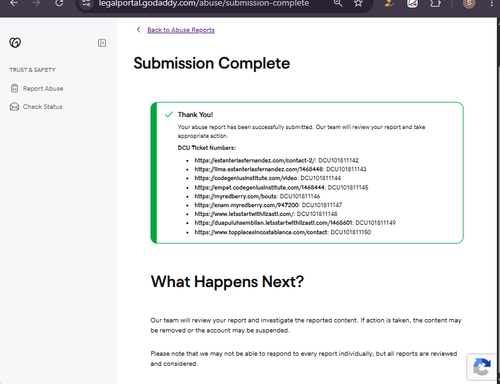Image resolution: width=500 pixels, height=384 pixels.
Task: Click the browser forward arrow
Action: tap(36, 3)
